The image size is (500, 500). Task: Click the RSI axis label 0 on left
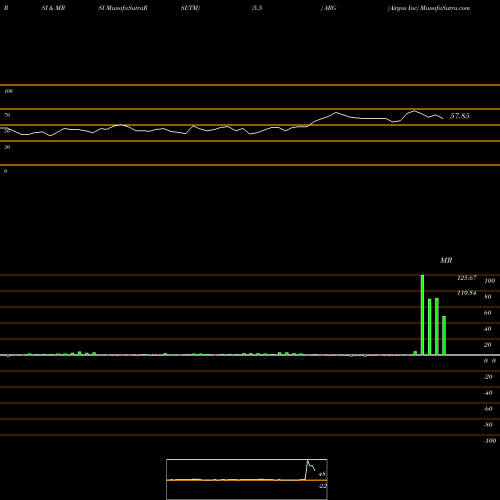[x=5, y=171]
